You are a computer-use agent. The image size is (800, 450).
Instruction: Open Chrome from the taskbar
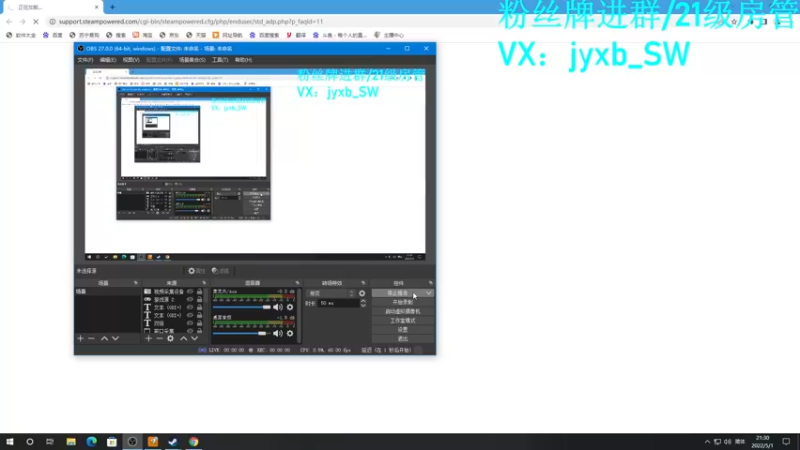(x=193, y=442)
